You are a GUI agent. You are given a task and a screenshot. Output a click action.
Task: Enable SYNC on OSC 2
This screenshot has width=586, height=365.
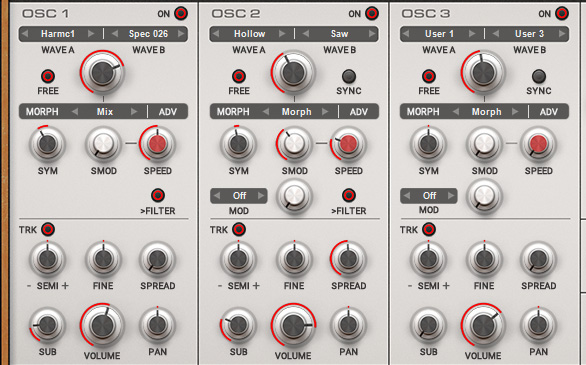tap(348, 76)
